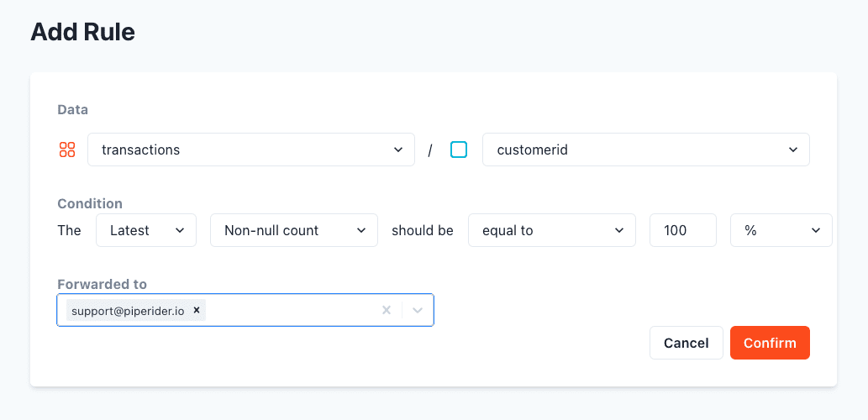The width and height of the screenshot is (868, 420).
Task: Open the equal to comparison dropdown
Action: (552, 230)
